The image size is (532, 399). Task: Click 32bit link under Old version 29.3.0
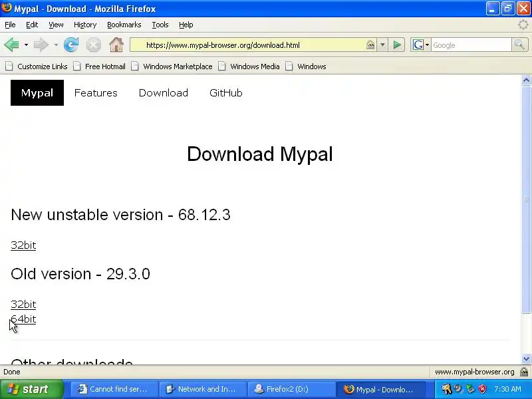click(x=23, y=305)
